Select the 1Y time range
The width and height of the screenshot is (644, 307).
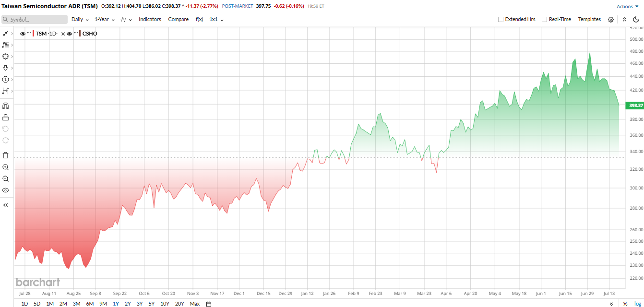[116, 304]
